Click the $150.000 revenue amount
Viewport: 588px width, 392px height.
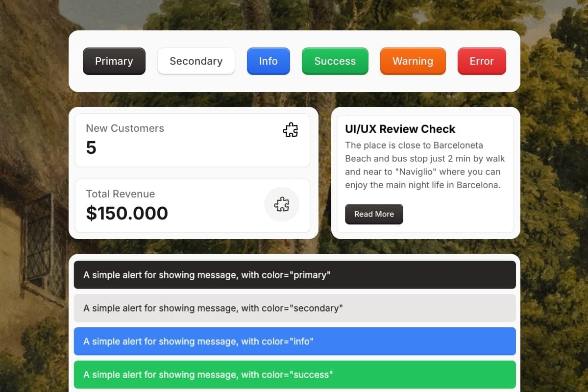point(127,213)
